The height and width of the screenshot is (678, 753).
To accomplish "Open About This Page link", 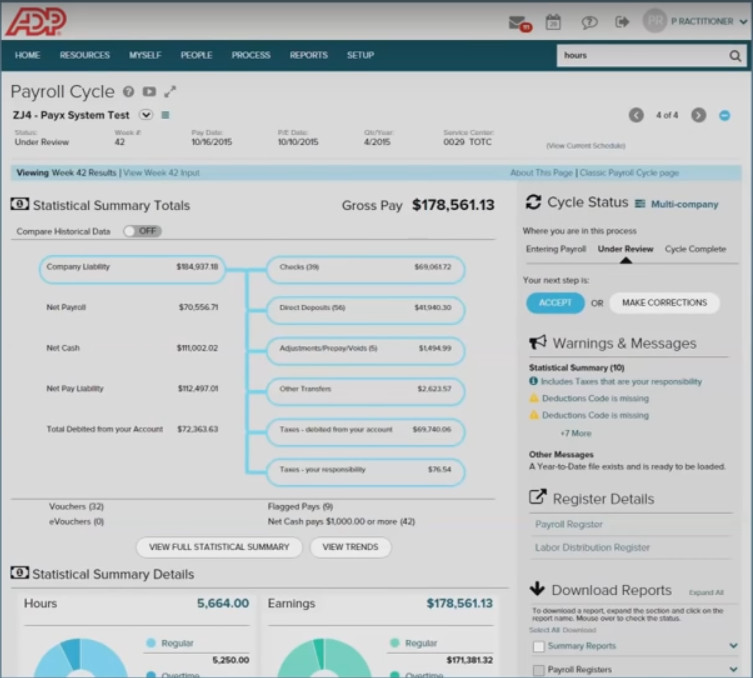I will click(541, 173).
